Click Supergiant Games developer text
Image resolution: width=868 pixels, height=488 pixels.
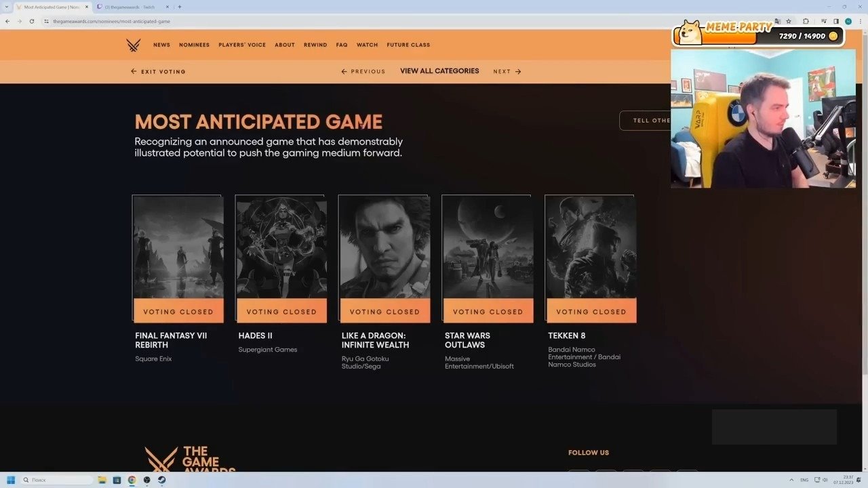click(x=268, y=350)
